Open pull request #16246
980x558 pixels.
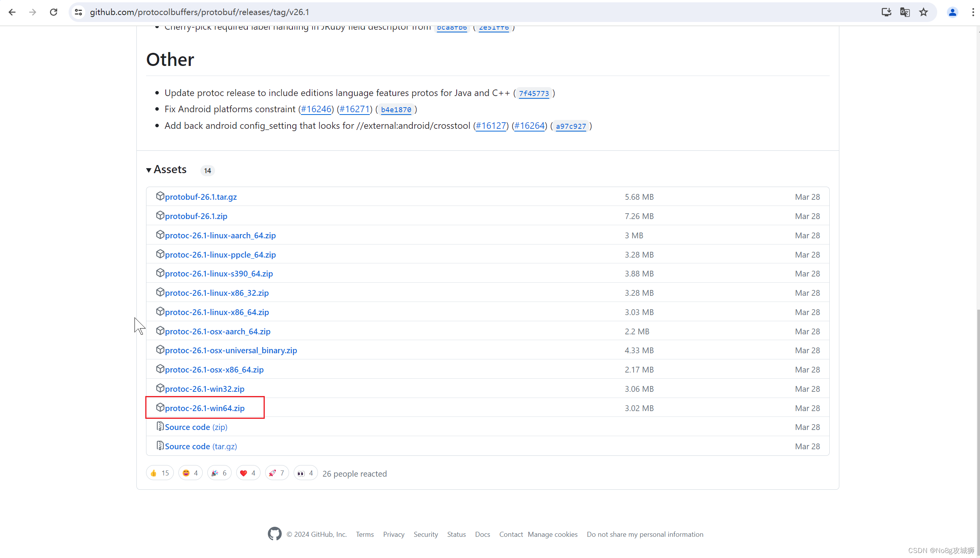pyautogui.click(x=316, y=109)
